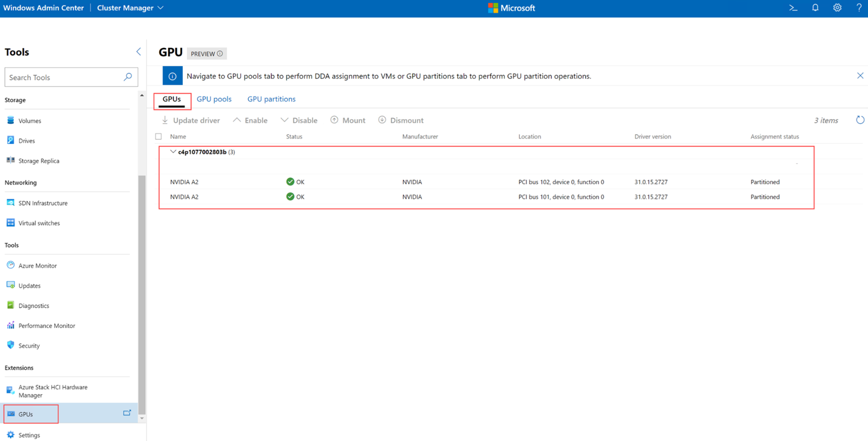Click the Dismount button

401,120
